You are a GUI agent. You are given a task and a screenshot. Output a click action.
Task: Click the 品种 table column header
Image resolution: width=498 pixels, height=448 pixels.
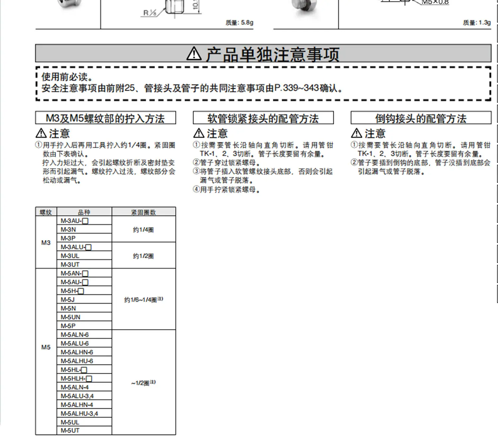click(84, 212)
